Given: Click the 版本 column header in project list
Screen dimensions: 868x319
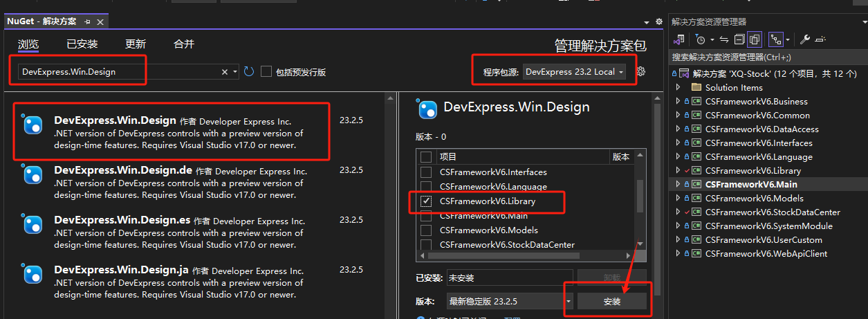Looking at the screenshot, I should (621, 157).
